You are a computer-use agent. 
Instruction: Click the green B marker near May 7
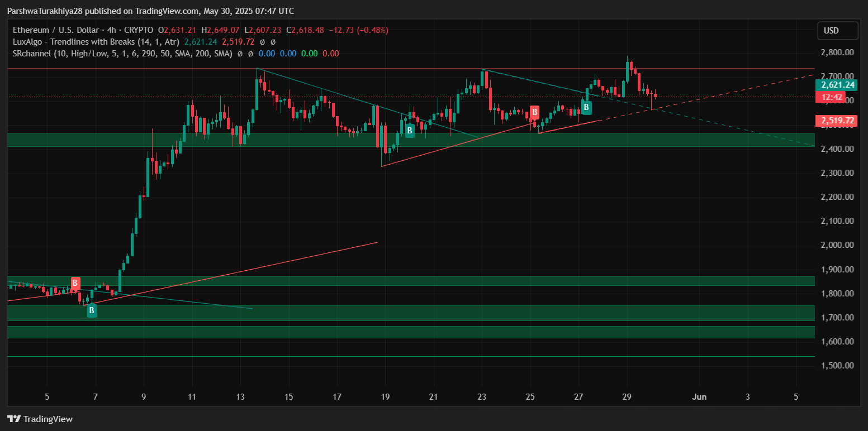coord(92,311)
